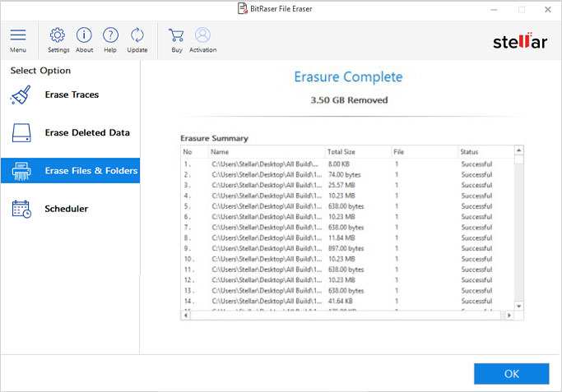Open the Activation user icon

click(x=202, y=35)
